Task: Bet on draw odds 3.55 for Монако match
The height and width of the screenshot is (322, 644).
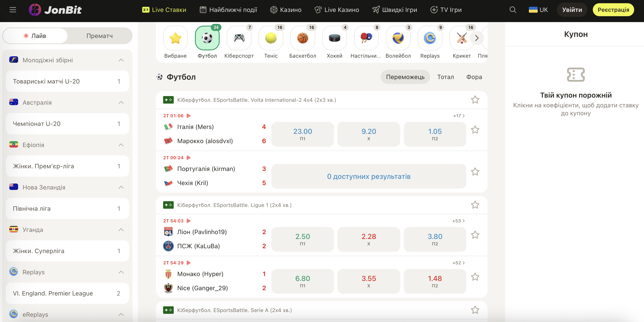Action: tap(368, 281)
